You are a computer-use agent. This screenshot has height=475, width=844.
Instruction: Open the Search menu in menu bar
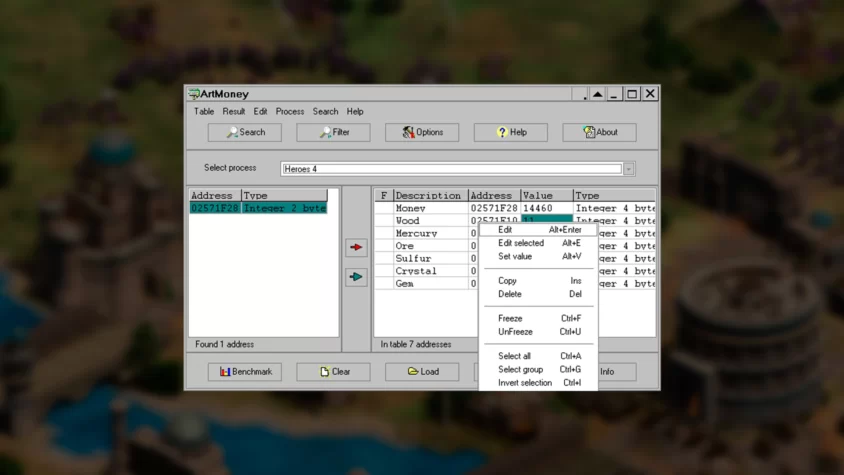(x=325, y=111)
